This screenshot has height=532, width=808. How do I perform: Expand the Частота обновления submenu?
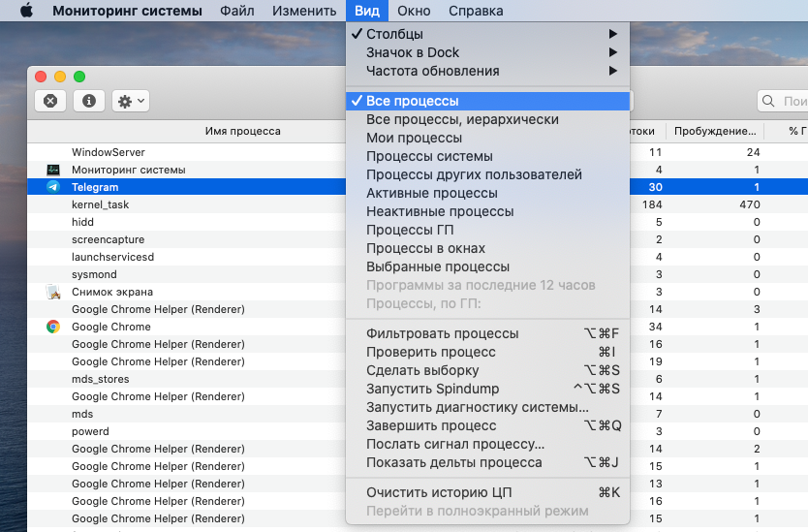click(487, 71)
